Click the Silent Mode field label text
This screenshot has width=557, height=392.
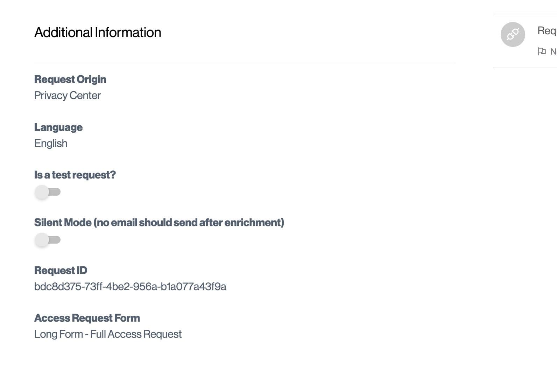(159, 223)
